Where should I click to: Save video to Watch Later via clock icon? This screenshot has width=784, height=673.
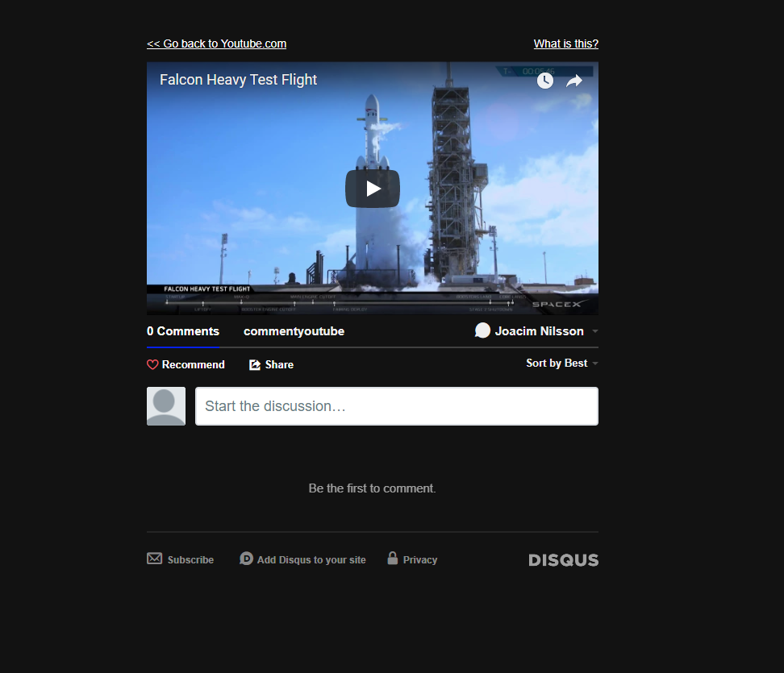pyautogui.click(x=545, y=81)
